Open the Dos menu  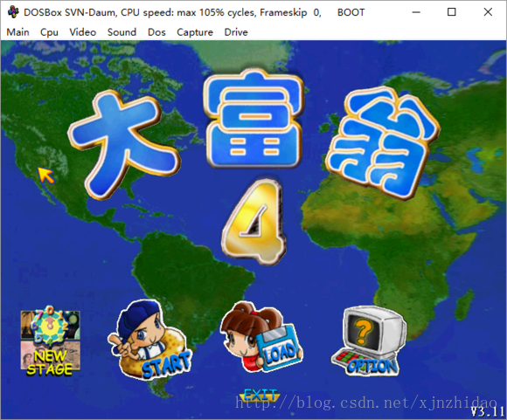click(x=156, y=32)
